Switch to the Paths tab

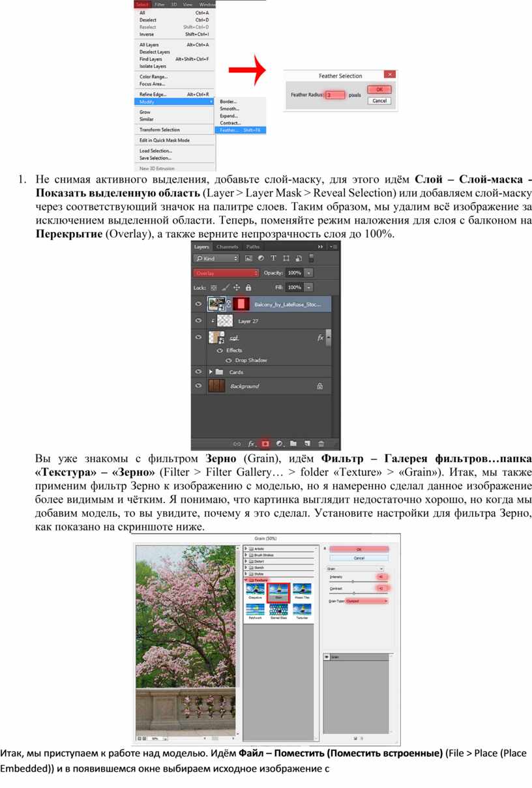tap(253, 247)
